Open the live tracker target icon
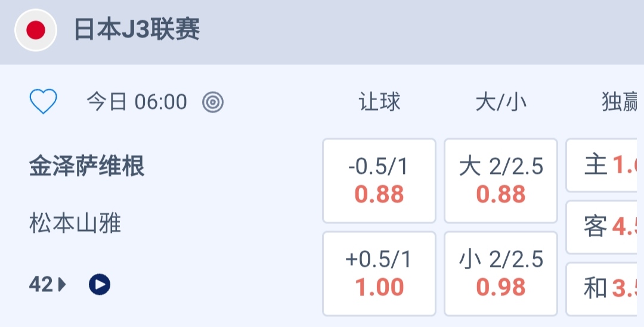Viewport: 644px width, 327px height. (213, 102)
